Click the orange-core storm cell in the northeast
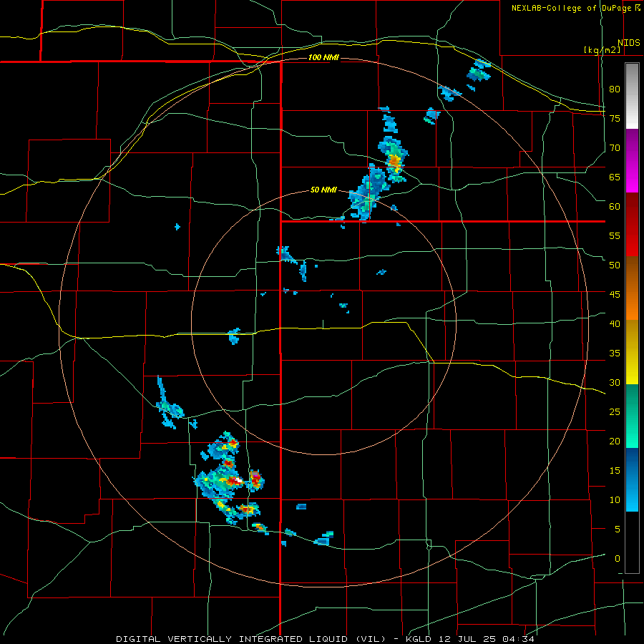 tap(394, 160)
